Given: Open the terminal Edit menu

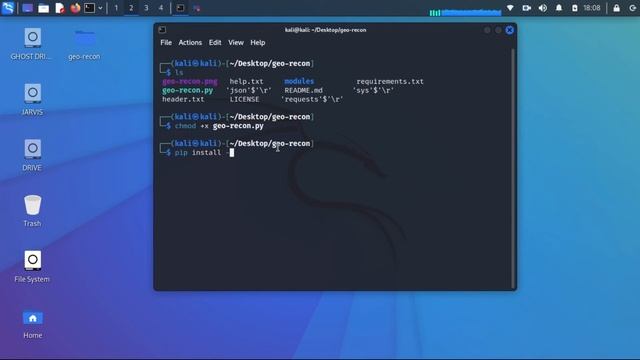Looking at the screenshot, I should coord(215,42).
